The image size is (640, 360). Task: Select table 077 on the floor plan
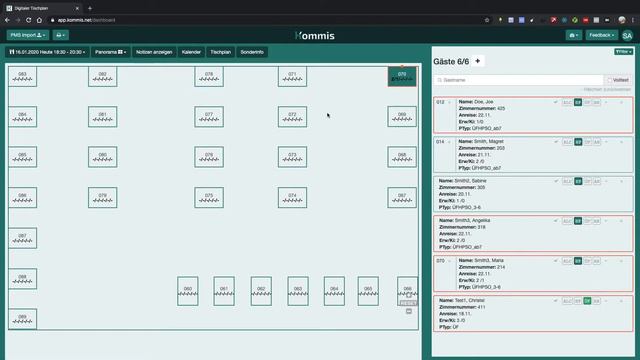point(209,117)
